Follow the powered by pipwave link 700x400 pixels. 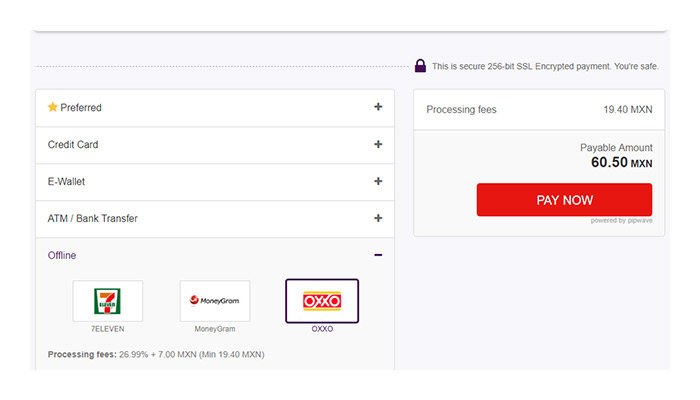pyautogui.click(x=621, y=221)
